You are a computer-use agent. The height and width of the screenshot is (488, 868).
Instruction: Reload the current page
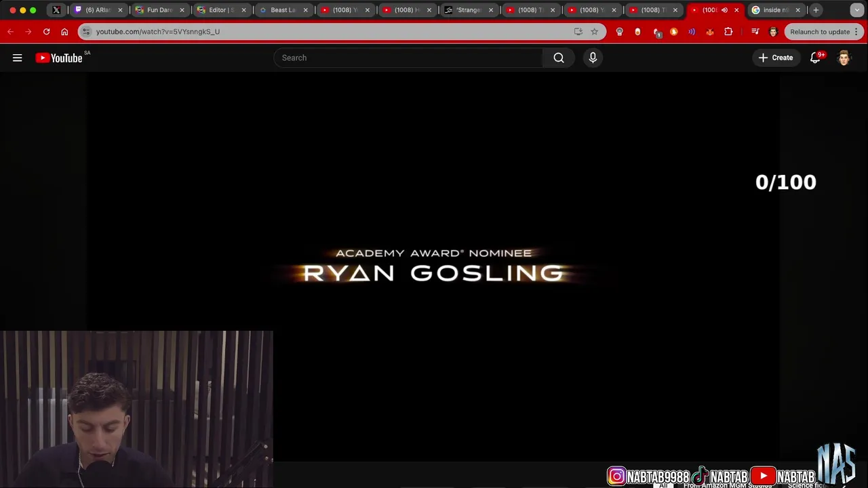[46, 32]
